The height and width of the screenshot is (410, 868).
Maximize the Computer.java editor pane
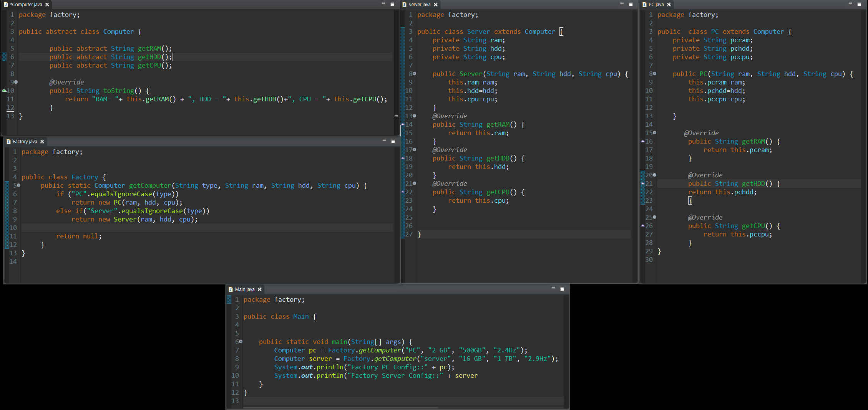click(392, 4)
